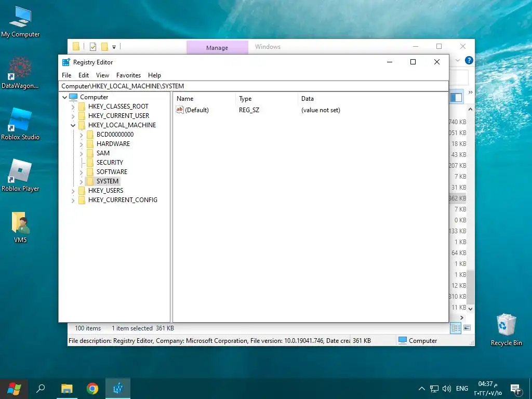This screenshot has width=532, height=399.
Task: Click the File Explorer help question mark icon
Action: [x=469, y=60]
